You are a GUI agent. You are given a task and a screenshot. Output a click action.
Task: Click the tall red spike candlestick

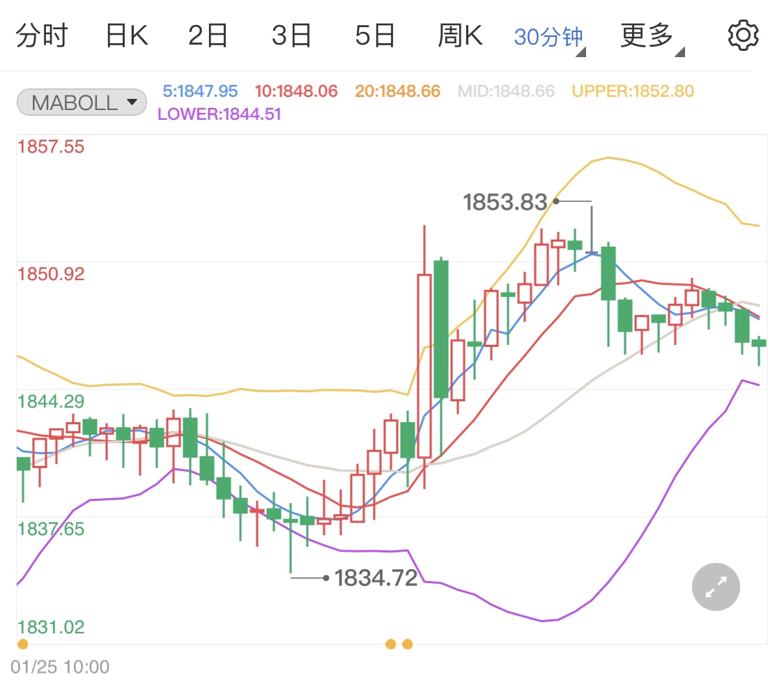(x=424, y=366)
